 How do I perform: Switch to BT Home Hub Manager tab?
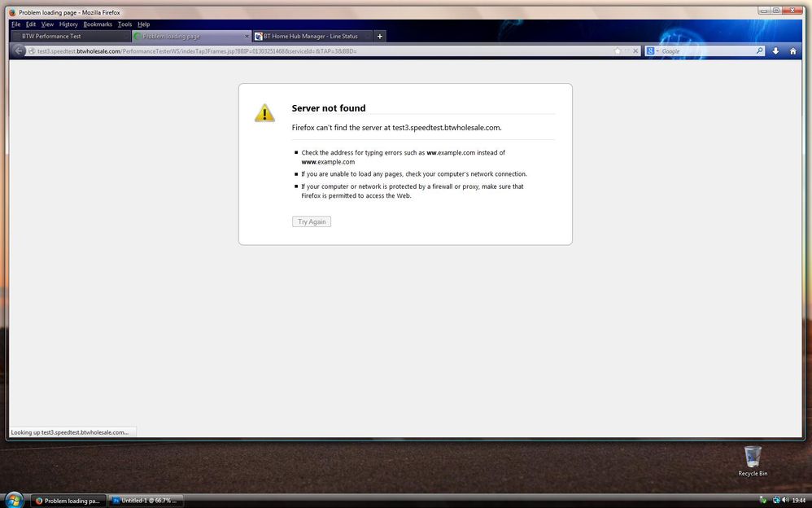312,37
